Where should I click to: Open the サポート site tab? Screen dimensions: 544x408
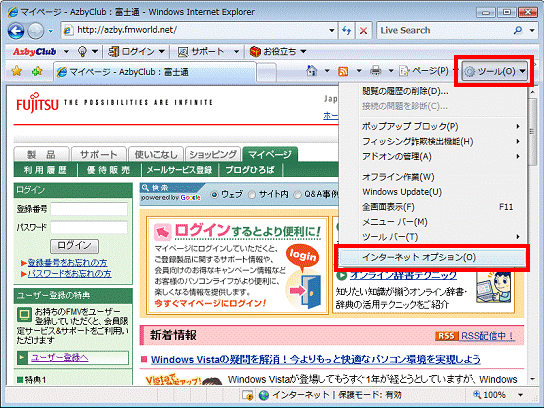99,154
